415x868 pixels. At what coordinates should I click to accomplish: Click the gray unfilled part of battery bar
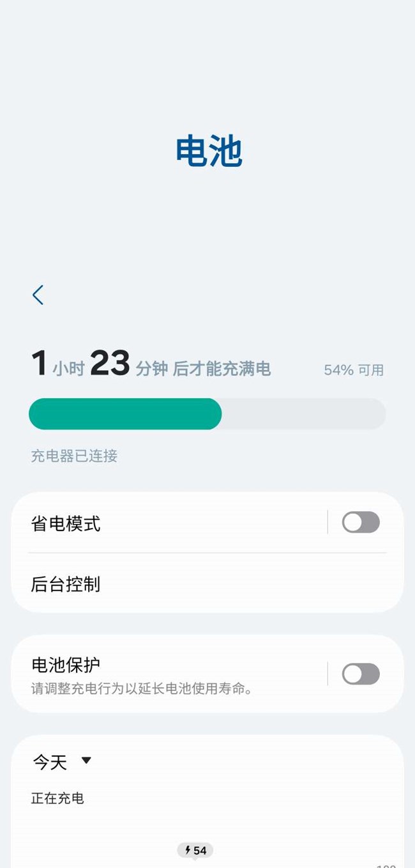tap(303, 414)
